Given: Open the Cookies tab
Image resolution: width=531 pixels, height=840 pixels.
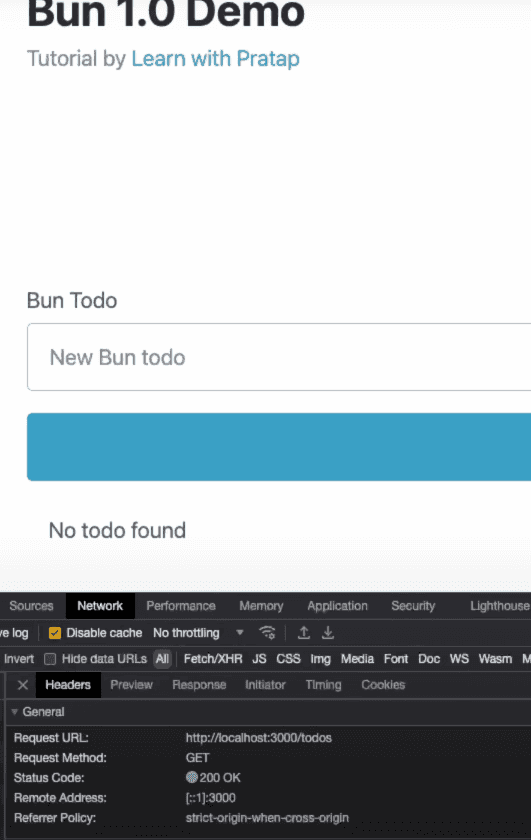Looking at the screenshot, I should 383,685.
